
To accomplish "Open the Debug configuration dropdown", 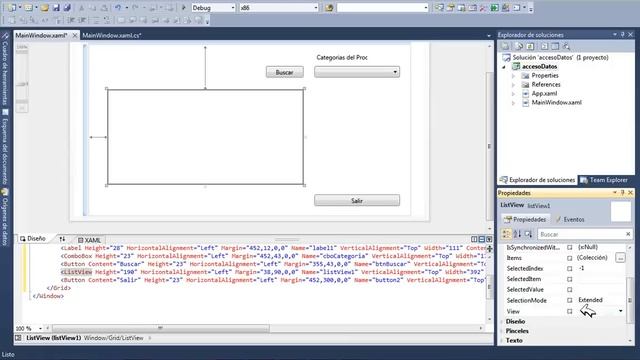I will tap(233, 8).
